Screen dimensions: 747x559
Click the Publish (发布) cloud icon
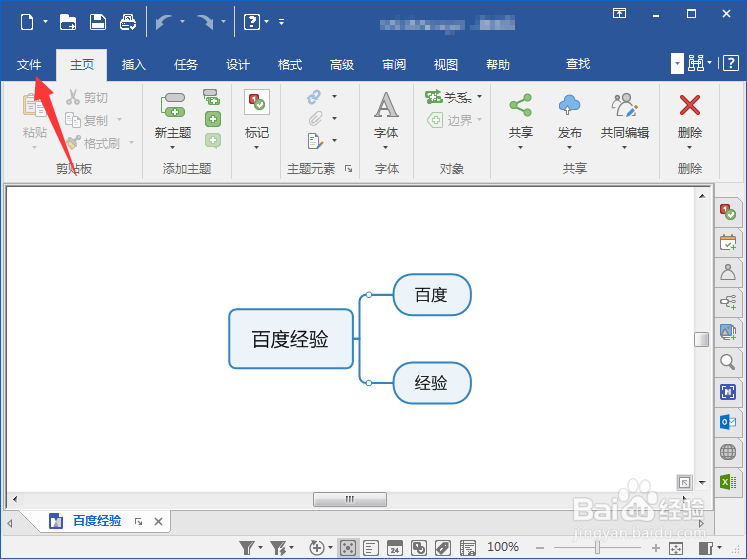(x=569, y=105)
